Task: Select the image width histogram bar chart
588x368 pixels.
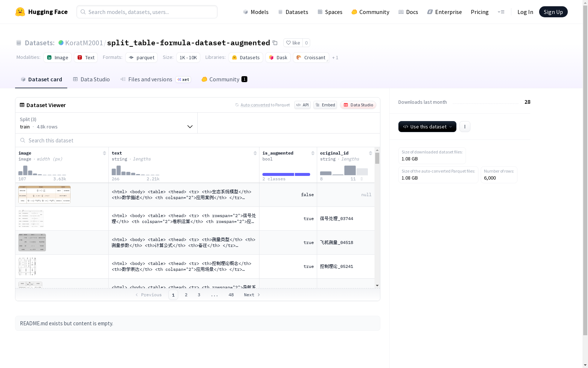Action: [x=42, y=170]
